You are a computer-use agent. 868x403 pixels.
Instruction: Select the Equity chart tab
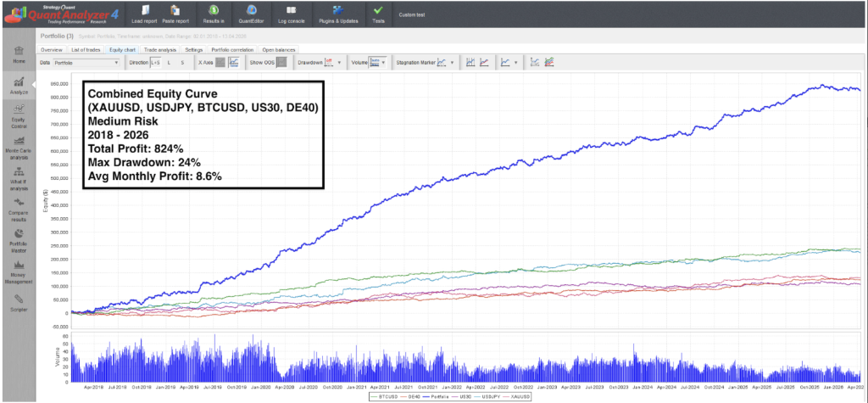coord(122,50)
